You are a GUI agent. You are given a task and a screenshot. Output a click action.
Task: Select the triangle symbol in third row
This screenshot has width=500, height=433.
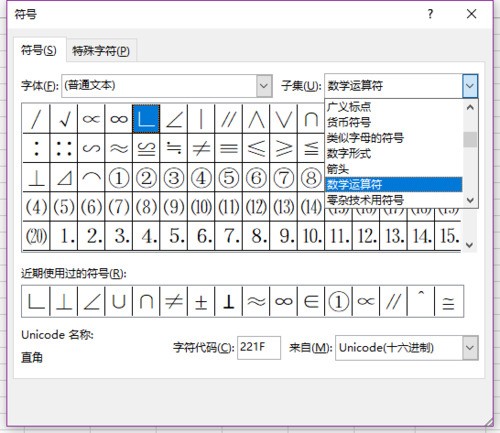(x=64, y=178)
